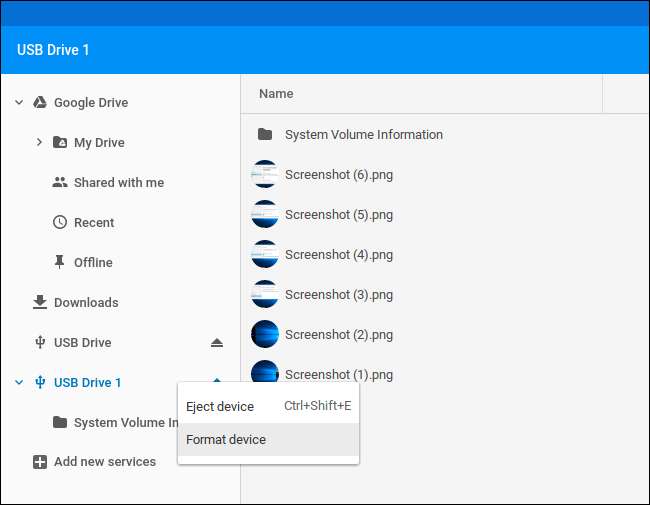The width and height of the screenshot is (650, 505).
Task: Select Eject device in context menu
Action: (220, 407)
